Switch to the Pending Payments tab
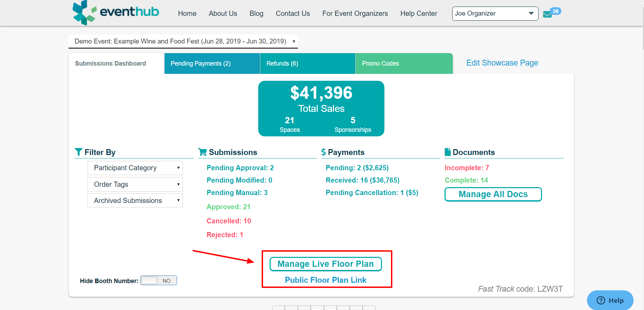This screenshot has width=644, height=310. tap(212, 64)
